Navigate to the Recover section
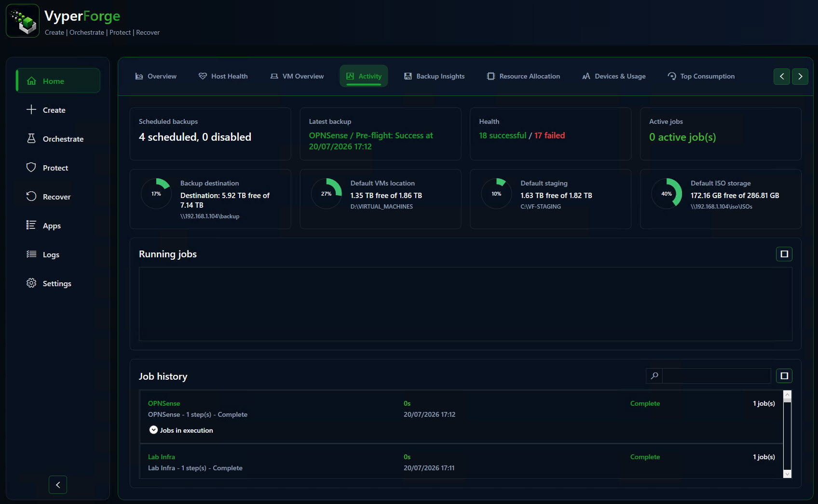818x504 pixels. coord(58,197)
